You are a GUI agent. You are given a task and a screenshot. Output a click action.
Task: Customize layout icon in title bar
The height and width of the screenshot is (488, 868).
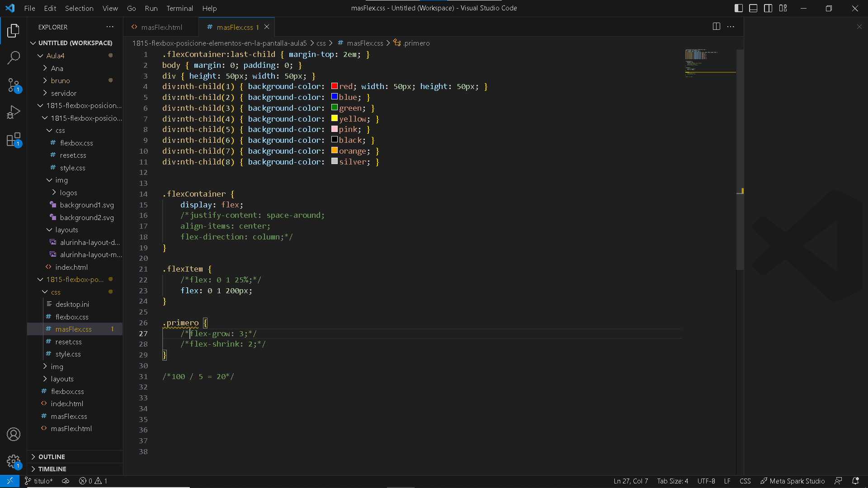coord(783,8)
